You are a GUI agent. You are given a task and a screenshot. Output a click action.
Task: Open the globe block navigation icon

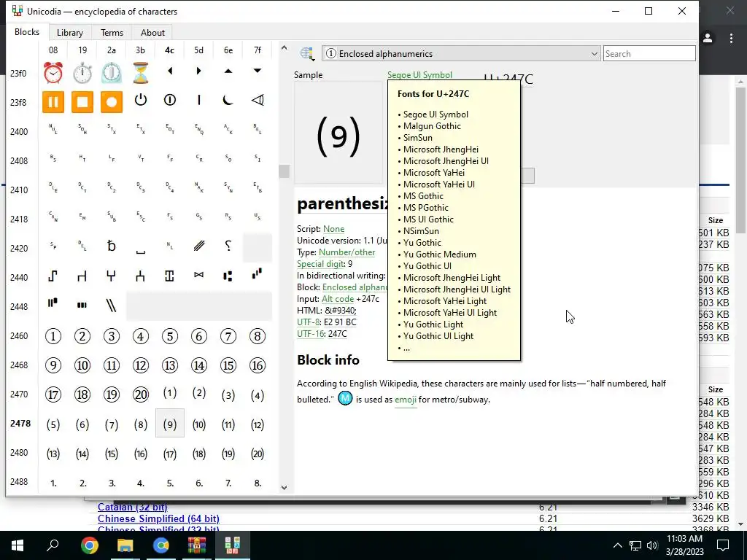(x=307, y=54)
